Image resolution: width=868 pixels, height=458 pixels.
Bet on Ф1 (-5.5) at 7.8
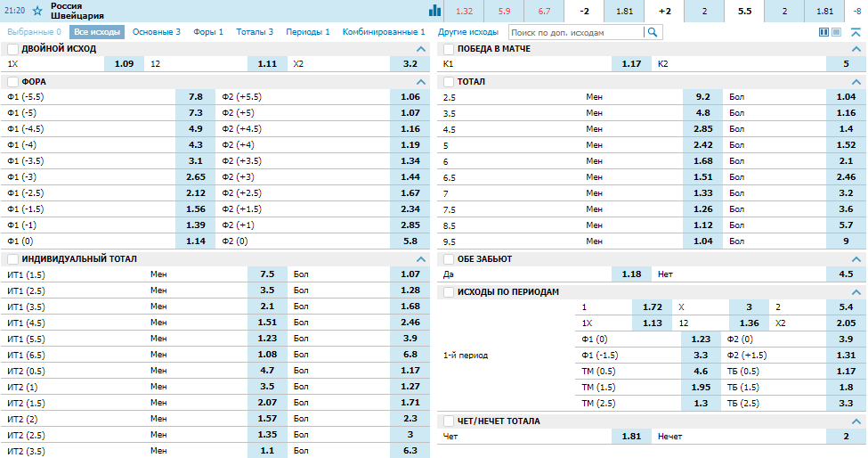pos(195,97)
